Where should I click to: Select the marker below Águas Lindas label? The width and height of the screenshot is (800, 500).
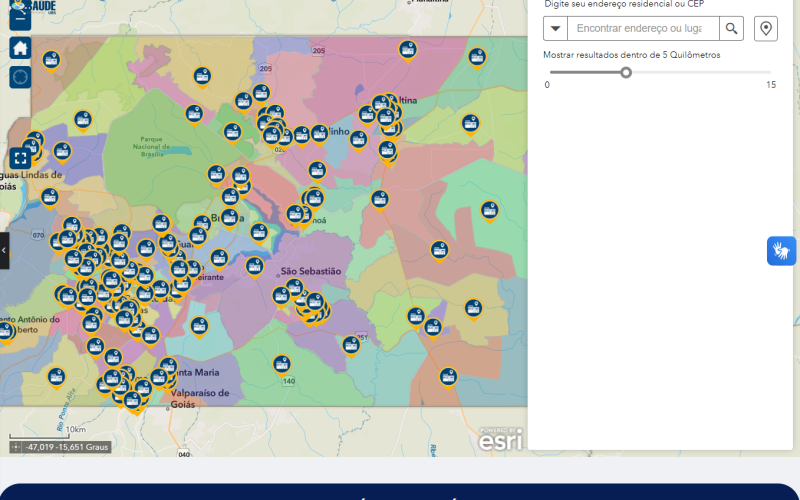coord(49,197)
